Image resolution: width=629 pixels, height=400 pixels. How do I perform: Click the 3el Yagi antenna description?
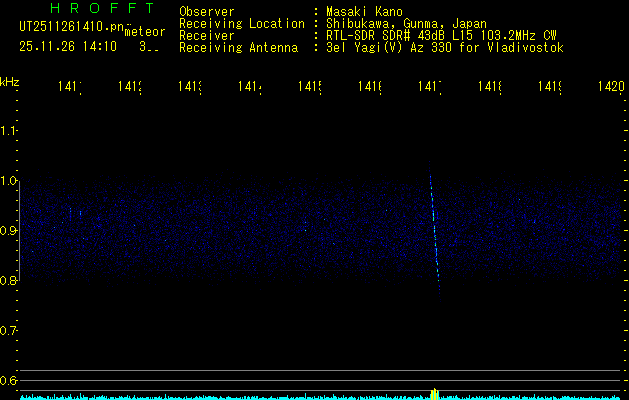click(x=444, y=48)
